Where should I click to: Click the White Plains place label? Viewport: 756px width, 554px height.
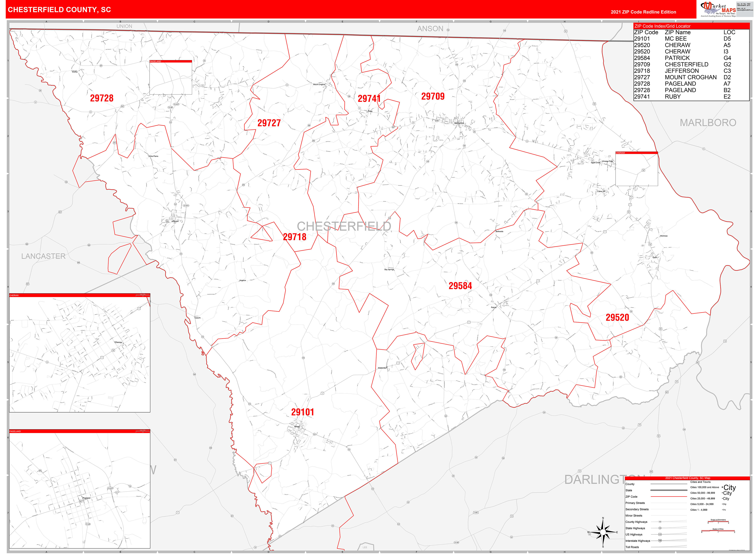pyautogui.click(x=153, y=156)
